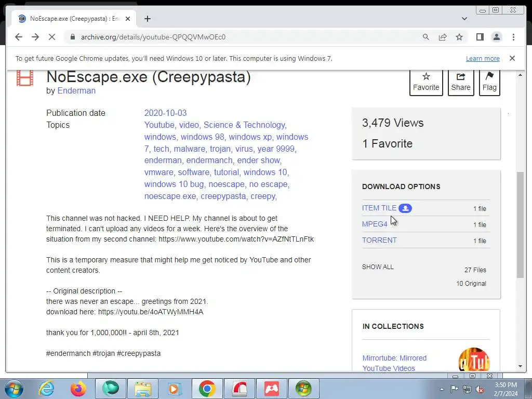Select the '3,479 Views' text
The image size is (532, 399).
pos(393,123)
